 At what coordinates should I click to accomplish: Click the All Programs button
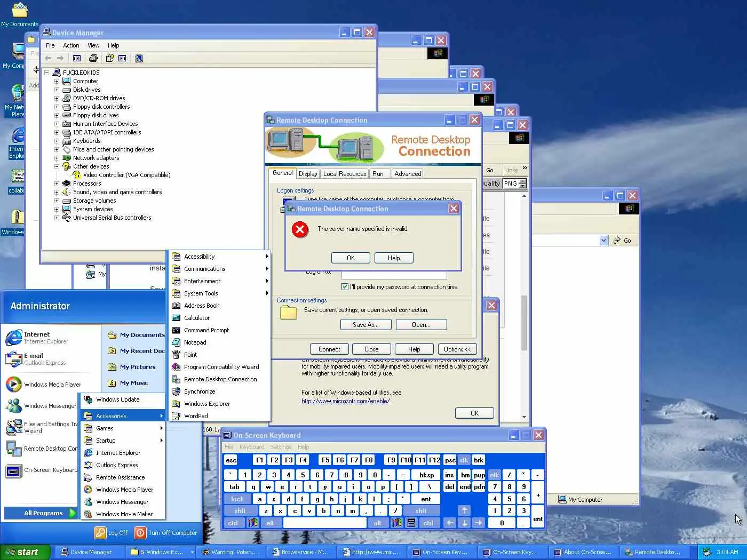point(41,513)
